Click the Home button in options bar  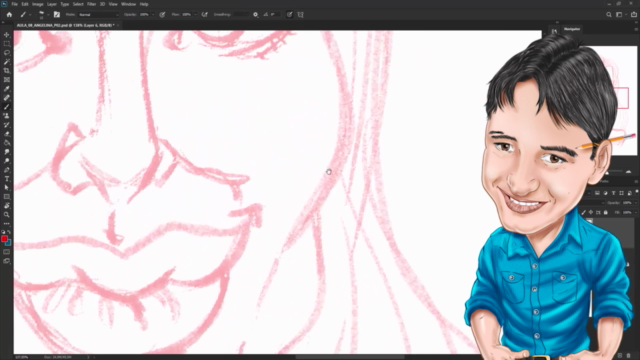(x=9, y=15)
